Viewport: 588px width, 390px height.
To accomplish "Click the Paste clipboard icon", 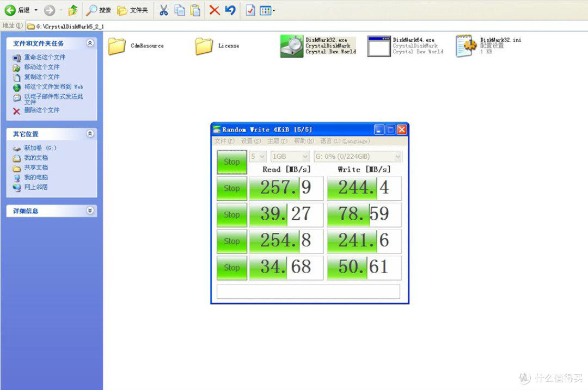I will click(195, 10).
